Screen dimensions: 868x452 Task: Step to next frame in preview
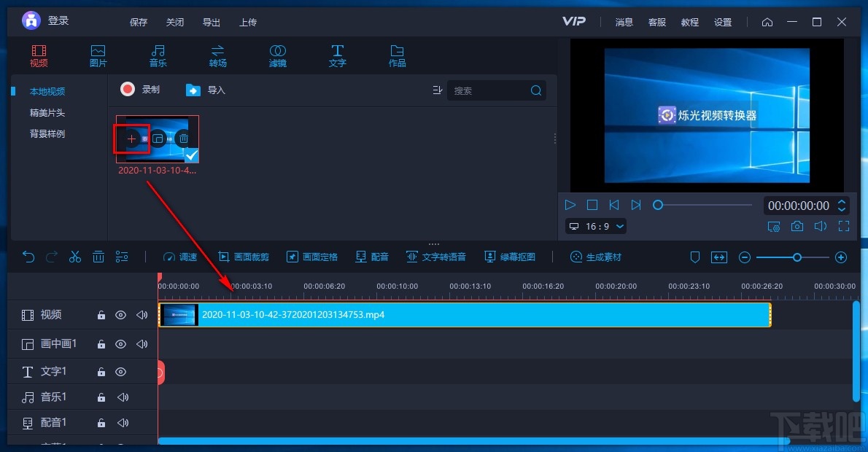(636, 205)
